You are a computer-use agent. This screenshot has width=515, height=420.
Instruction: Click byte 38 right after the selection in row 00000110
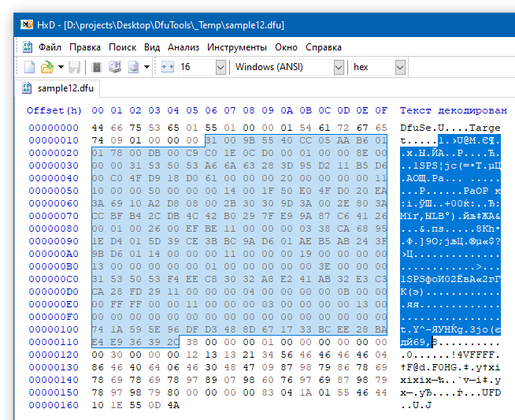click(x=192, y=342)
